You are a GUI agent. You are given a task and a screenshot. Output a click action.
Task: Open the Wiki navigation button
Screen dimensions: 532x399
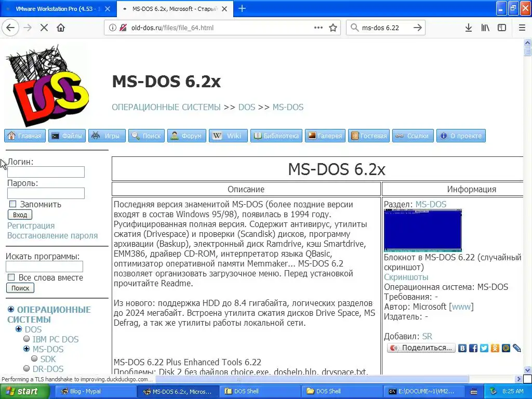point(229,136)
